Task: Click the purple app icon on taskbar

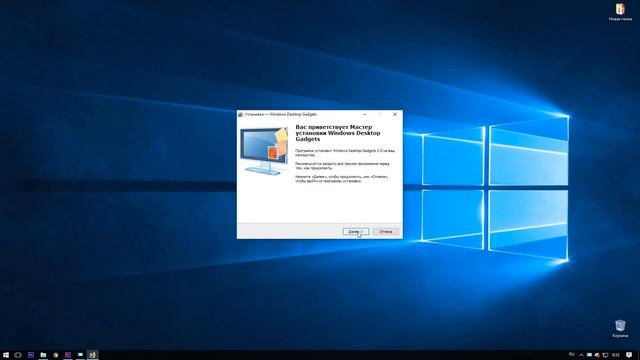Action: (68, 355)
